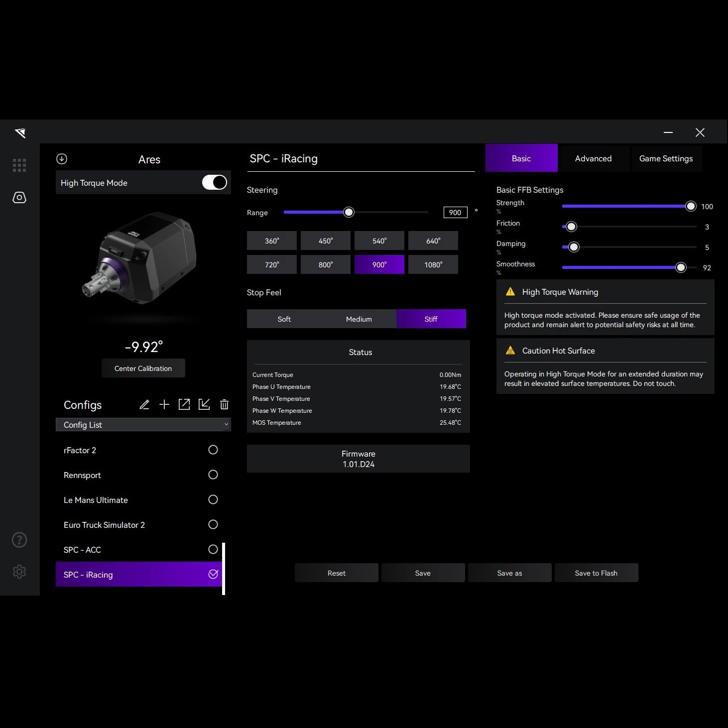Click the import config icon
The height and width of the screenshot is (728, 728).
pyautogui.click(x=204, y=405)
